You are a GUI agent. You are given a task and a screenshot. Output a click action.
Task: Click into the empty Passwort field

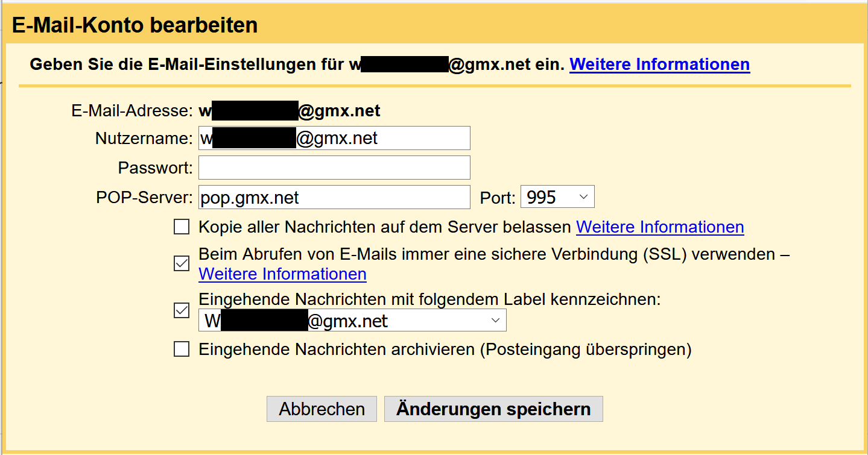pos(334,168)
